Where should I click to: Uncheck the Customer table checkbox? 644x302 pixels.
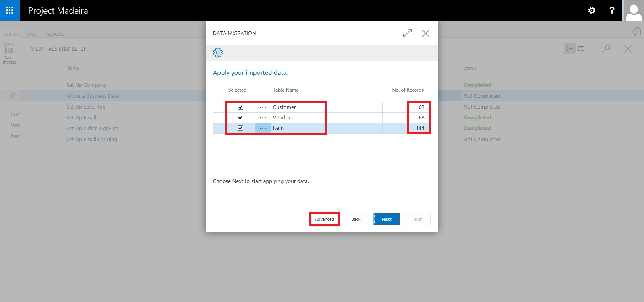coord(240,107)
